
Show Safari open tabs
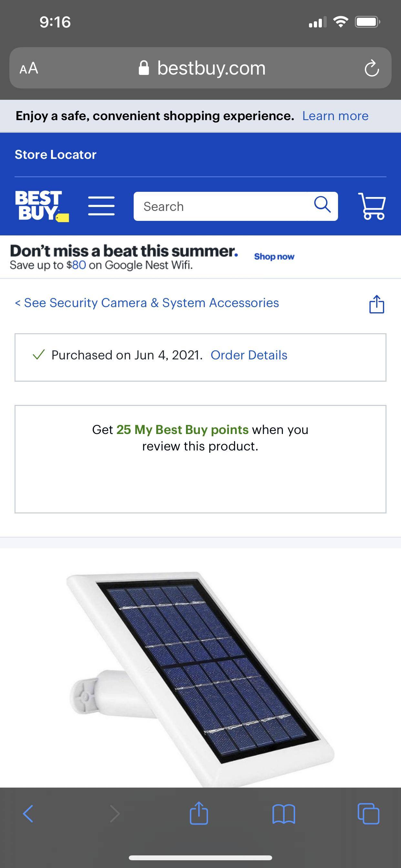pyautogui.click(x=368, y=814)
